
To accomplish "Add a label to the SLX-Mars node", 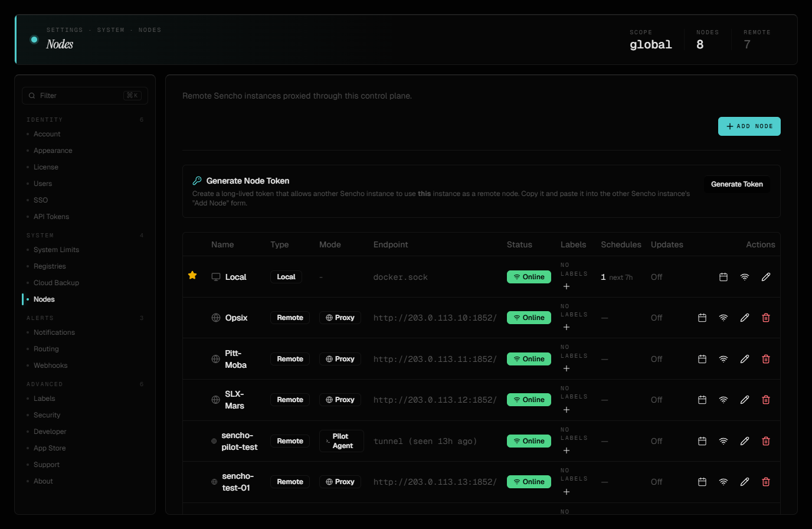I will point(567,410).
